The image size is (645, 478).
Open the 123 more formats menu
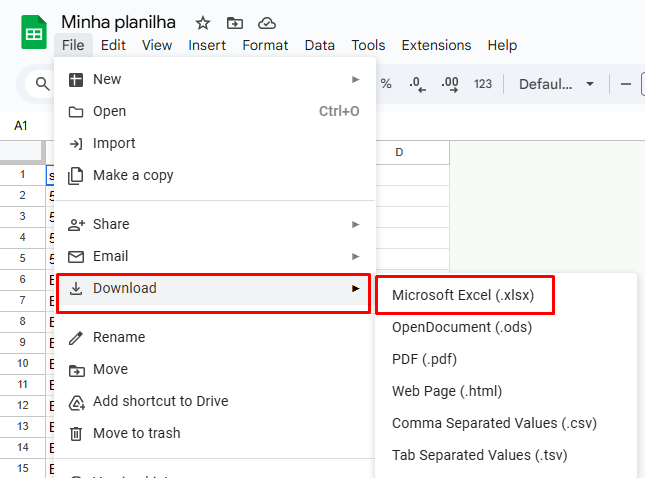tap(483, 84)
